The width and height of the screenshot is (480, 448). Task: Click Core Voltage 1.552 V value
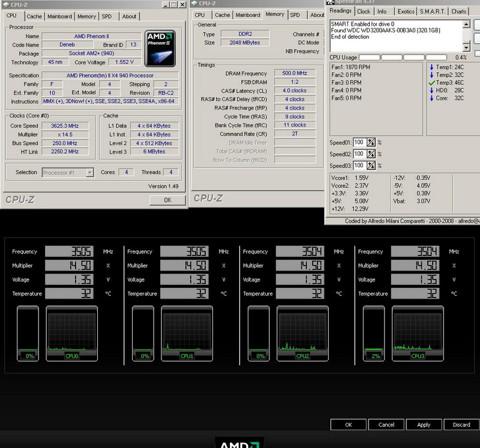click(x=124, y=62)
